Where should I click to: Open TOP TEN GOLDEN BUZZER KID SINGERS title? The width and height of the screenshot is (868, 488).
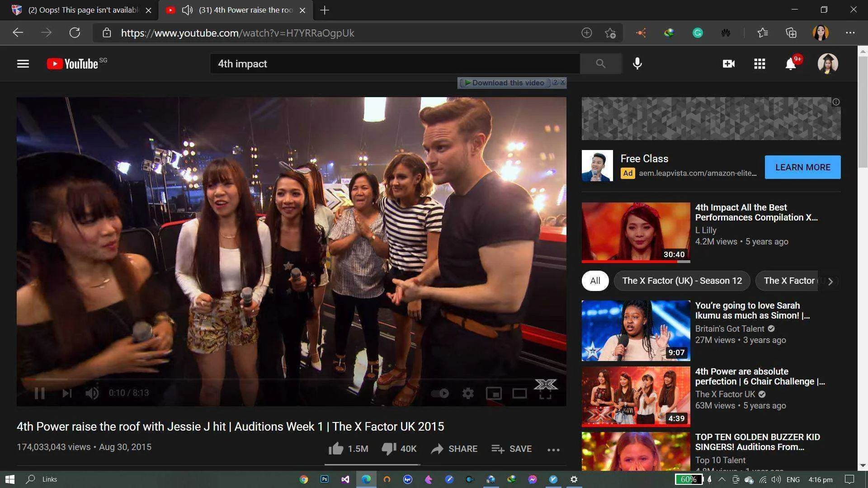[757, 442]
